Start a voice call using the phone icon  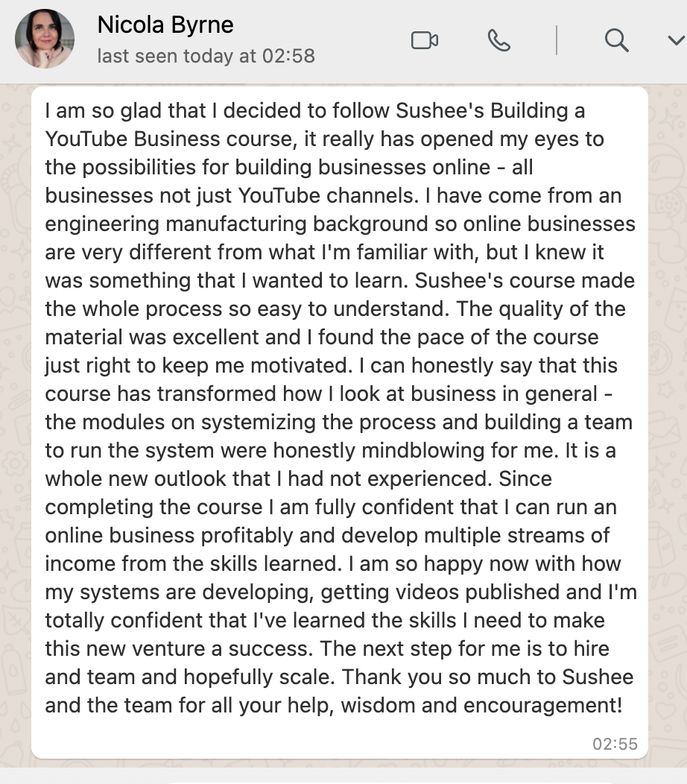[x=498, y=40]
